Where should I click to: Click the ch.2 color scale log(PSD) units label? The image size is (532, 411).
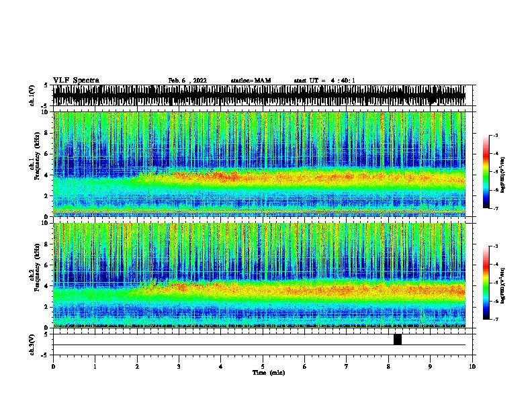pyautogui.click(x=502, y=285)
